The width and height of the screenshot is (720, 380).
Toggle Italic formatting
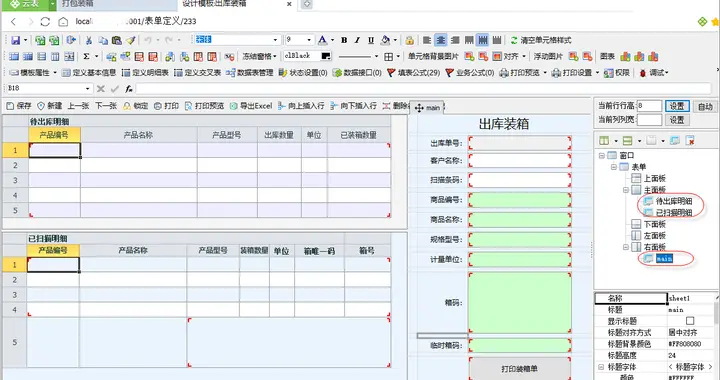point(357,40)
